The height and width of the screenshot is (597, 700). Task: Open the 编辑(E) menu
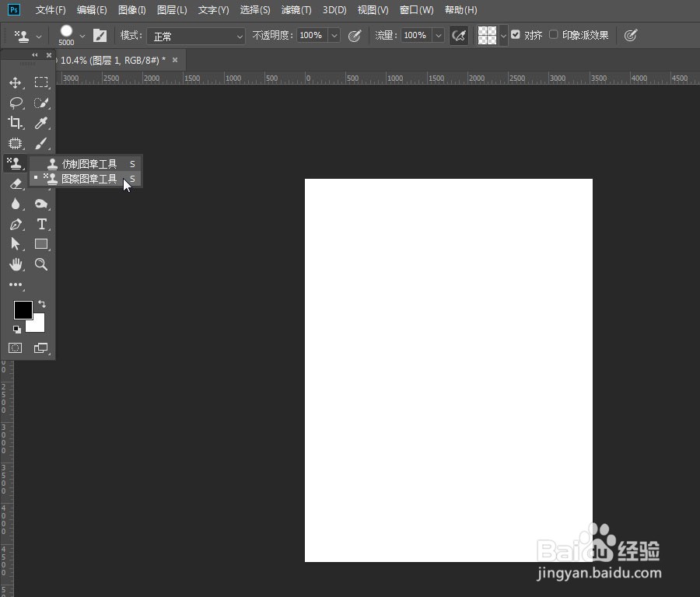pyautogui.click(x=92, y=10)
